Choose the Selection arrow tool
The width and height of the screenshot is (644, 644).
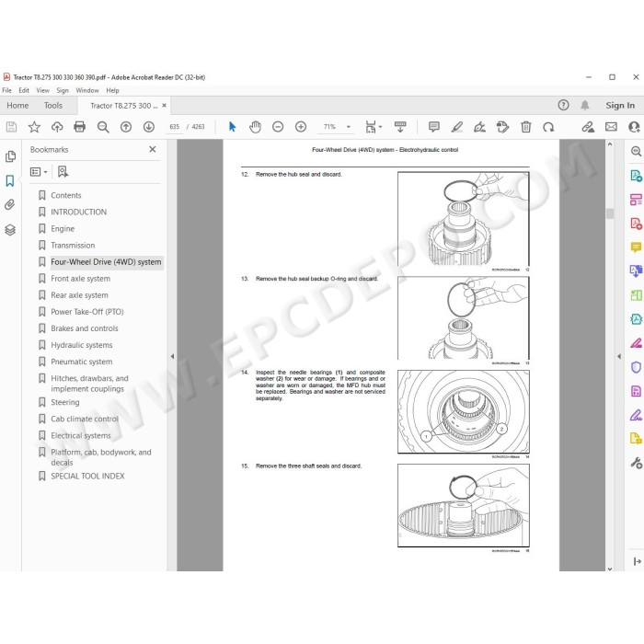tap(233, 127)
